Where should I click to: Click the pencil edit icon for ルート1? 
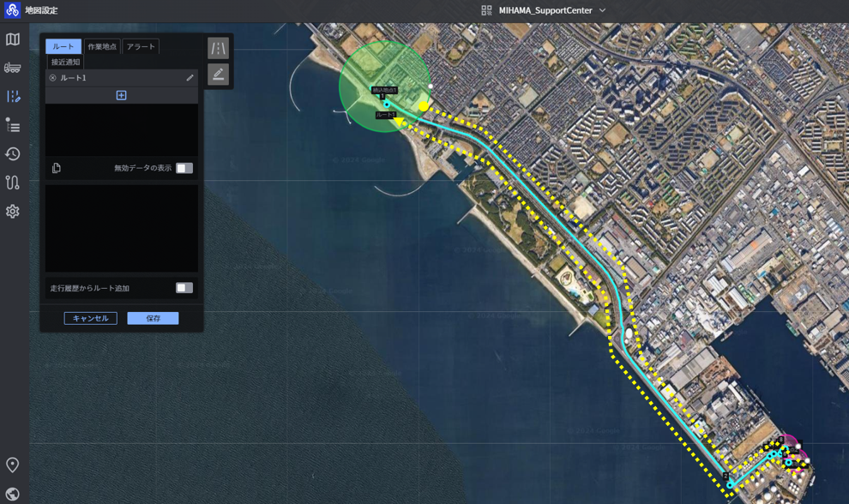click(x=190, y=78)
